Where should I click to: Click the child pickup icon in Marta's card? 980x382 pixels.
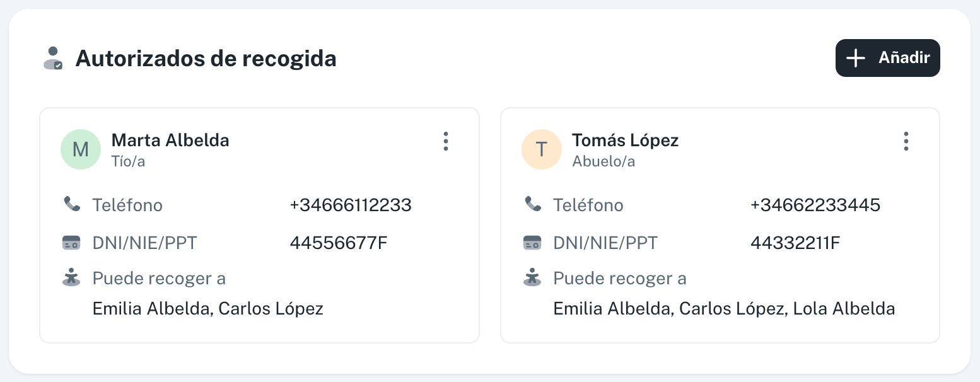click(x=72, y=278)
